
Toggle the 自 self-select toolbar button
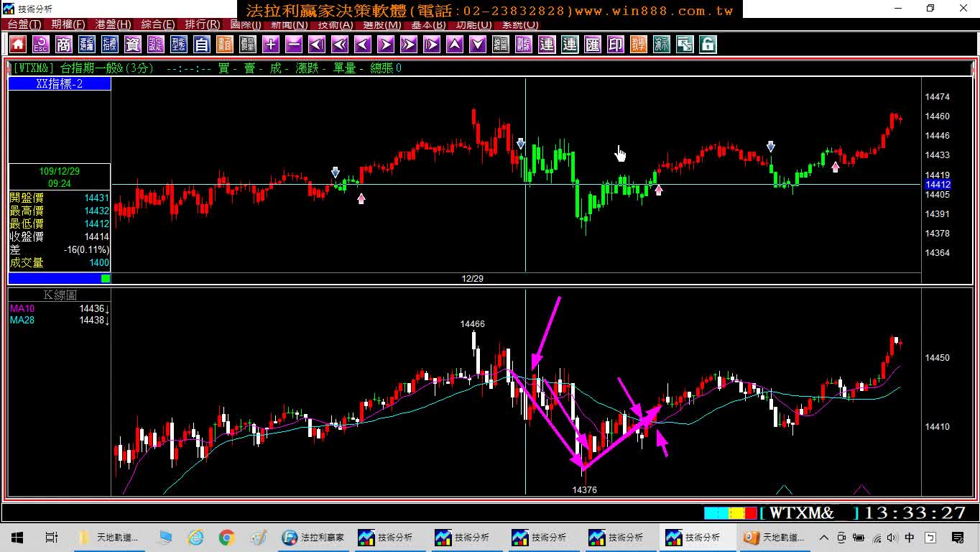202,45
